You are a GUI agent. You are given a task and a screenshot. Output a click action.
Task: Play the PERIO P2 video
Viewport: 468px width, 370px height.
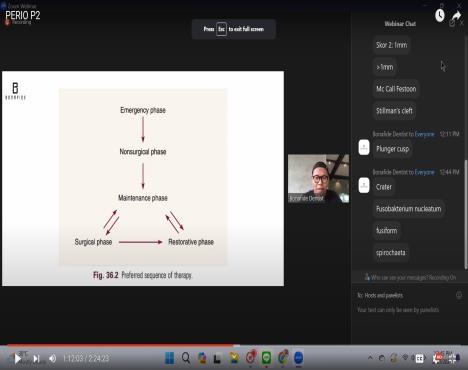(x=18, y=359)
